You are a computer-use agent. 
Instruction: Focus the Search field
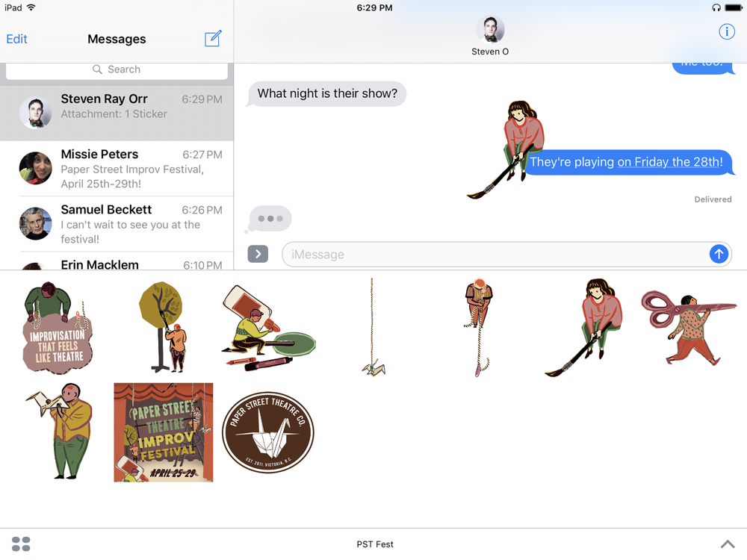(x=117, y=69)
